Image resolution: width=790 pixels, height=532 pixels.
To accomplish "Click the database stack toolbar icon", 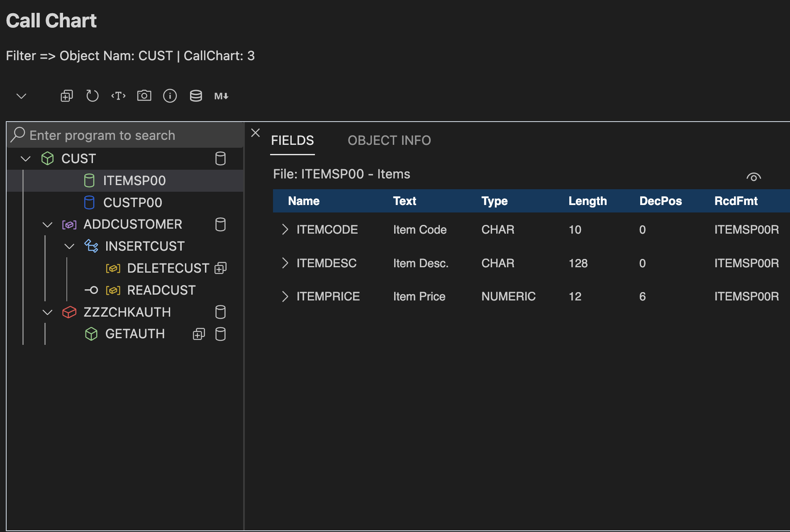I will (196, 96).
